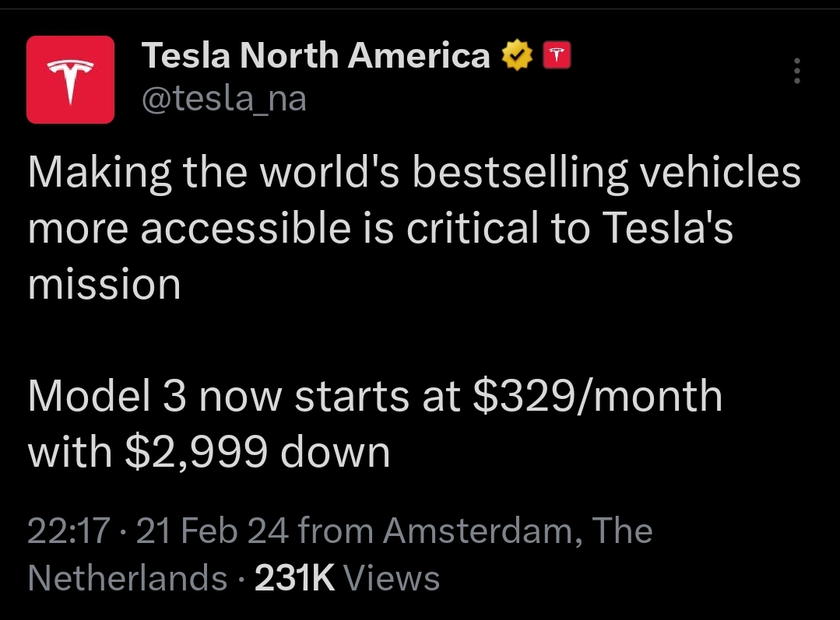Click the $329/month price text
The image size is (840, 620).
[x=598, y=396]
